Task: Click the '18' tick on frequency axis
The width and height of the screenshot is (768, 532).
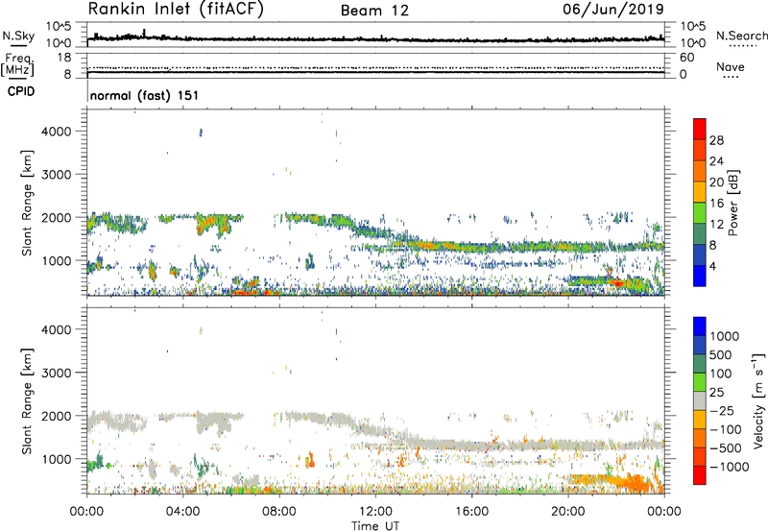Action: (64, 58)
